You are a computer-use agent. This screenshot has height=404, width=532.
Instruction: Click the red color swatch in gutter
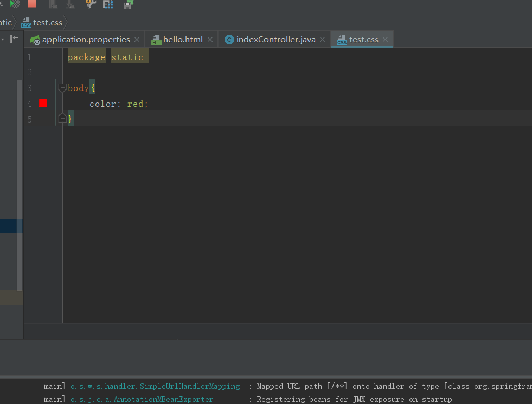[43, 103]
